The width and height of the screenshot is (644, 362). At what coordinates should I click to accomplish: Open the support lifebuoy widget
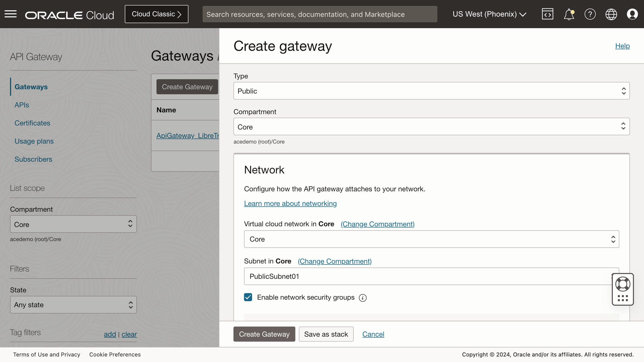tap(623, 284)
